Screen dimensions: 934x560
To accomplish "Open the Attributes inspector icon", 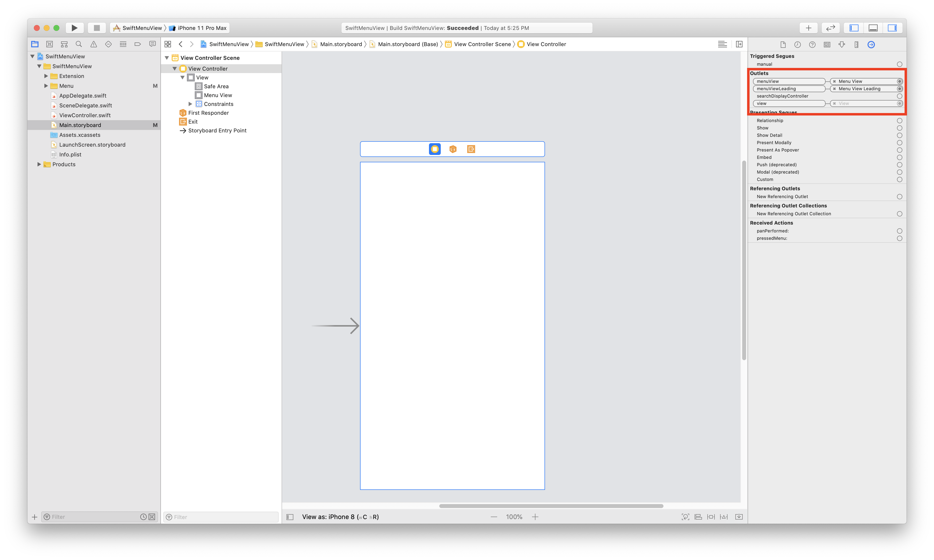I will (x=842, y=45).
